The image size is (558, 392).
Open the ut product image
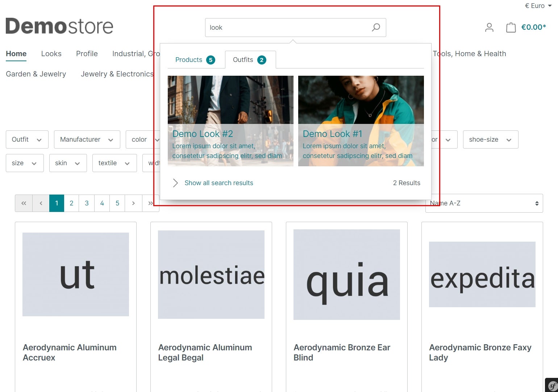[x=76, y=274]
